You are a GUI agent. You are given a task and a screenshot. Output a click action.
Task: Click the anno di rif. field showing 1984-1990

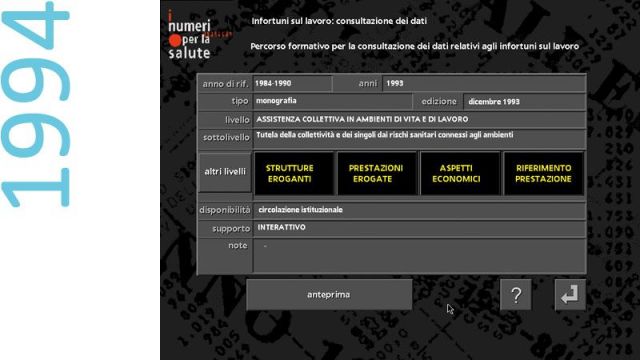[292, 83]
